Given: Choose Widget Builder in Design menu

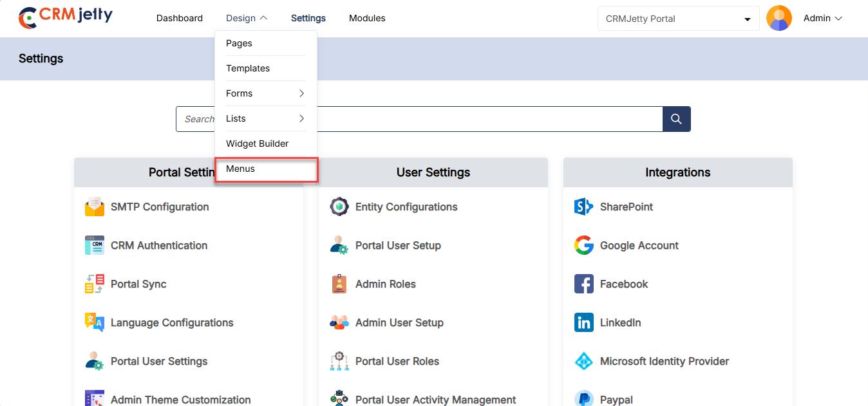Looking at the screenshot, I should (257, 143).
